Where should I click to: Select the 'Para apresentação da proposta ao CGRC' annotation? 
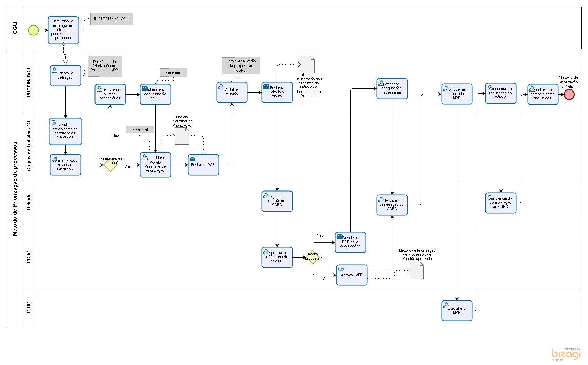click(x=241, y=66)
